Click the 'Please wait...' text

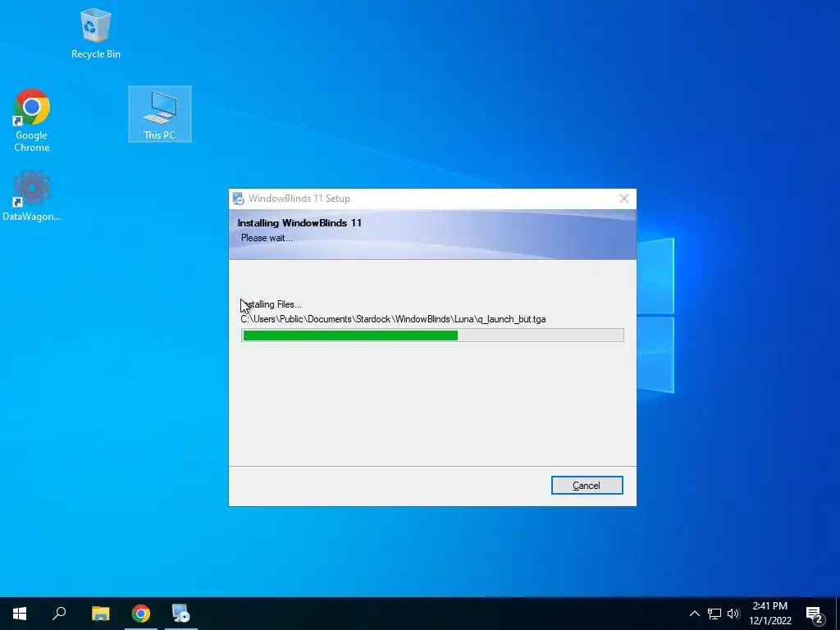[267, 238]
